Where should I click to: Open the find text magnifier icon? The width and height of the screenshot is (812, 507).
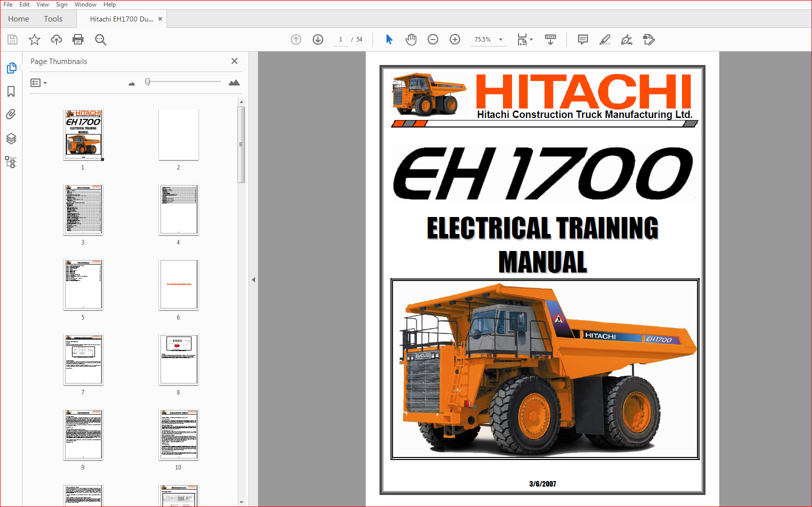100,39
